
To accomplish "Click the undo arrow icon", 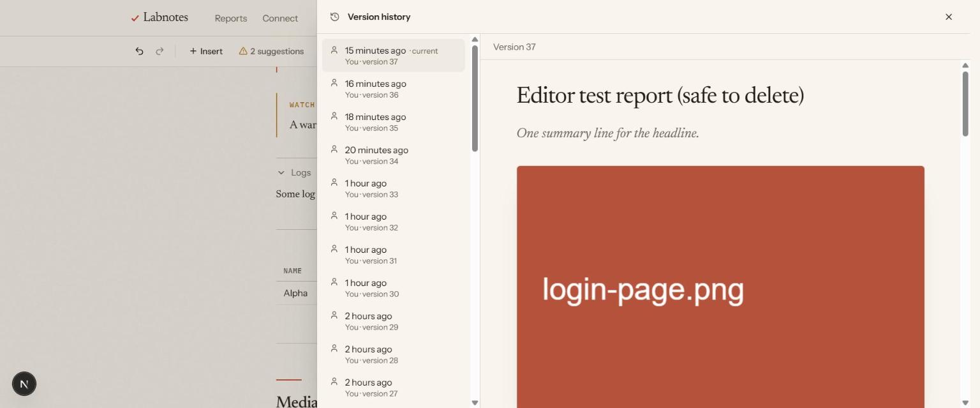I will click(139, 51).
